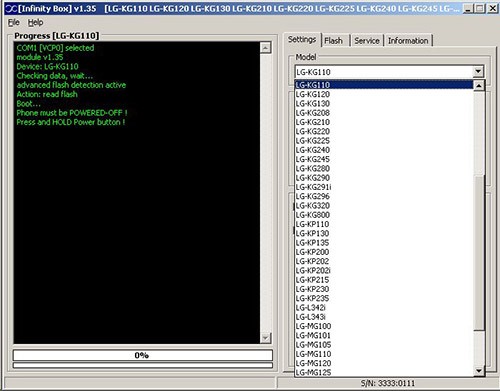Select LG-MG125 in the model list
Screen dimensions: 500x391
pos(384,373)
